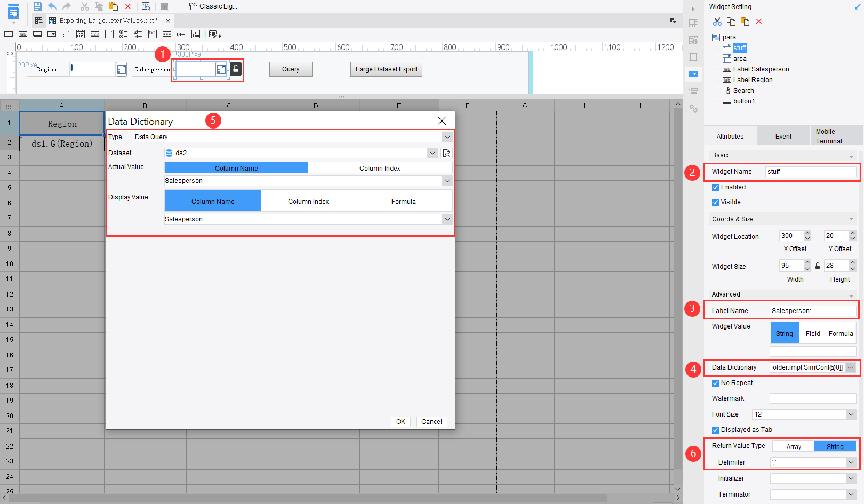Switch to the Event tab
The width and height of the screenshot is (864, 504).
tap(783, 135)
